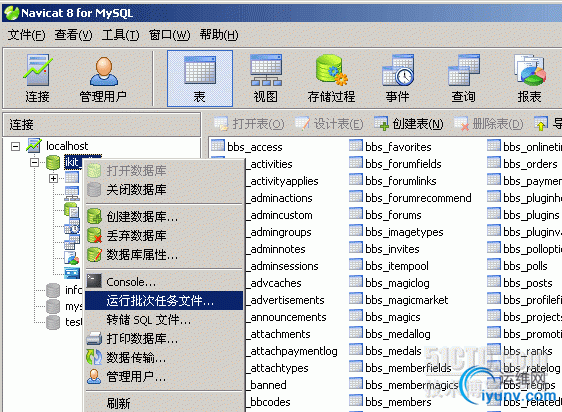This screenshot has height=412, width=562.
Task: Choose 打印数据库... in context menu
Action: click(164, 338)
